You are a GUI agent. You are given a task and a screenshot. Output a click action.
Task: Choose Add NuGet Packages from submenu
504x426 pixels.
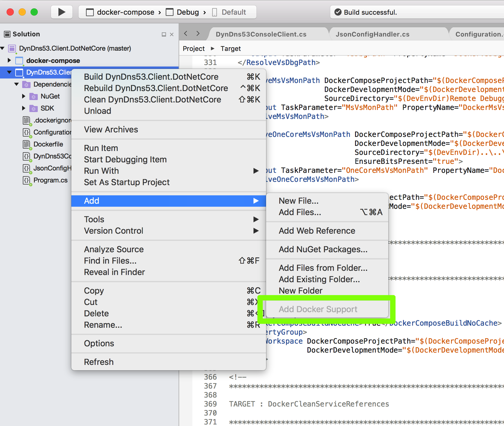tap(323, 249)
